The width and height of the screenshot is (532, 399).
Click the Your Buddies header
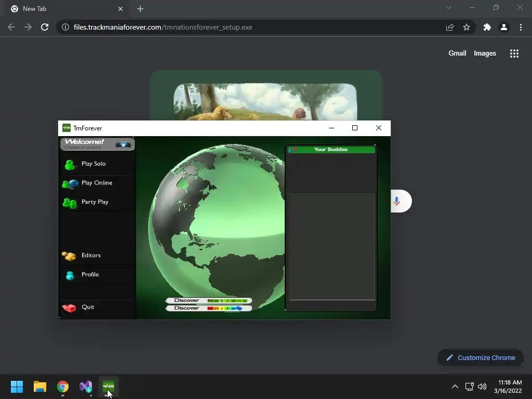331,150
